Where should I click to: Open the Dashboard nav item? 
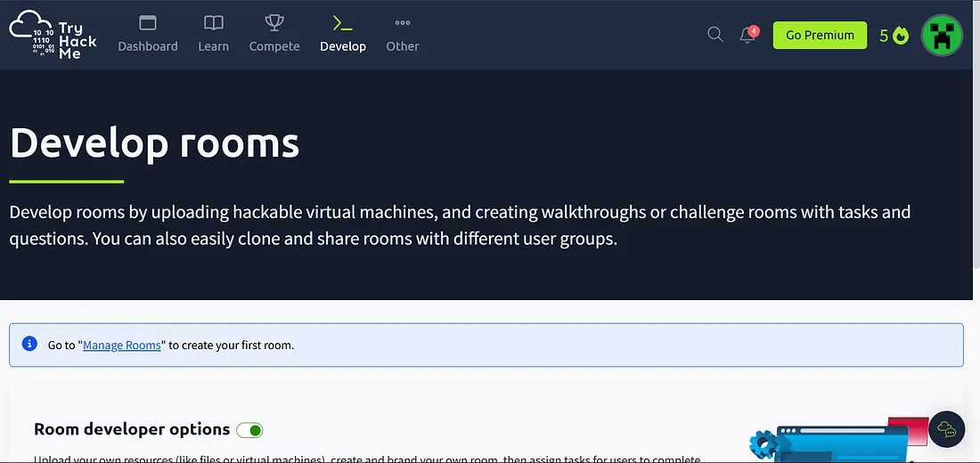(148, 35)
